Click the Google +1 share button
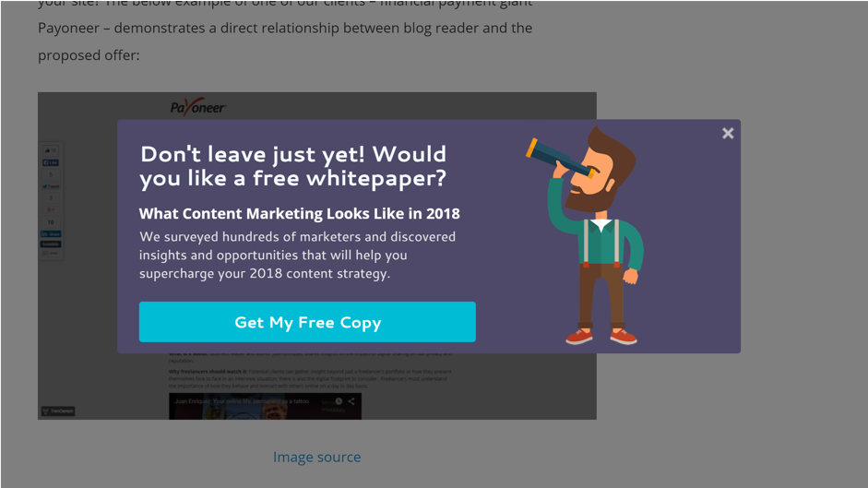Viewport: 868px width, 488px height. [51, 209]
